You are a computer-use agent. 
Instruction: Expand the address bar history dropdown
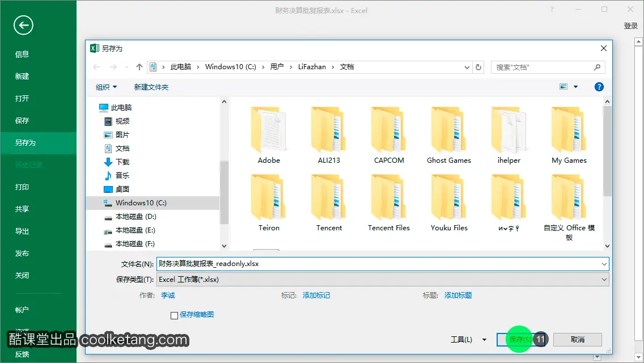point(467,67)
